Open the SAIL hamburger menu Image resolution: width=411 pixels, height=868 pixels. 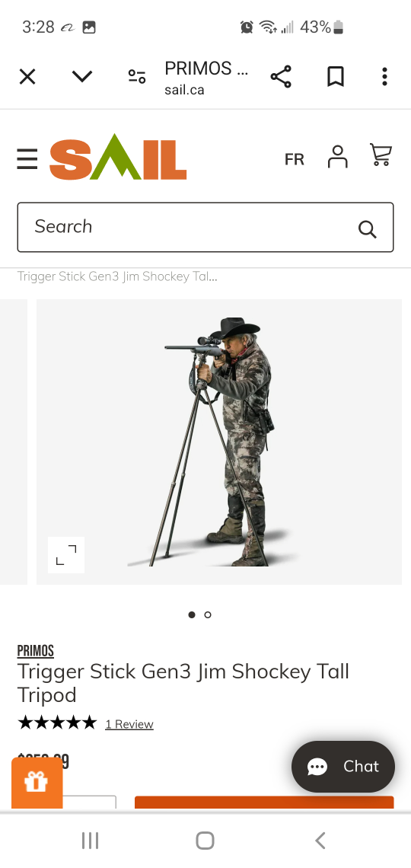(27, 159)
